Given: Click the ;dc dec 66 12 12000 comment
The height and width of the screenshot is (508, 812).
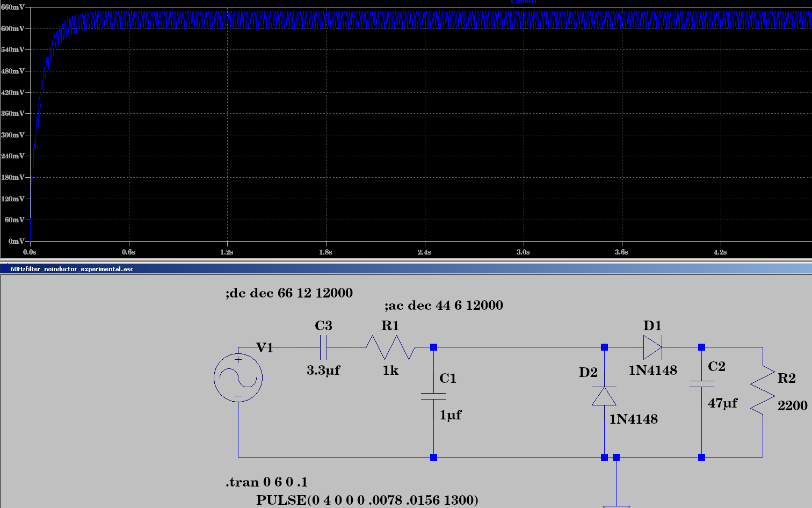Looking at the screenshot, I should click(x=289, y=293).
